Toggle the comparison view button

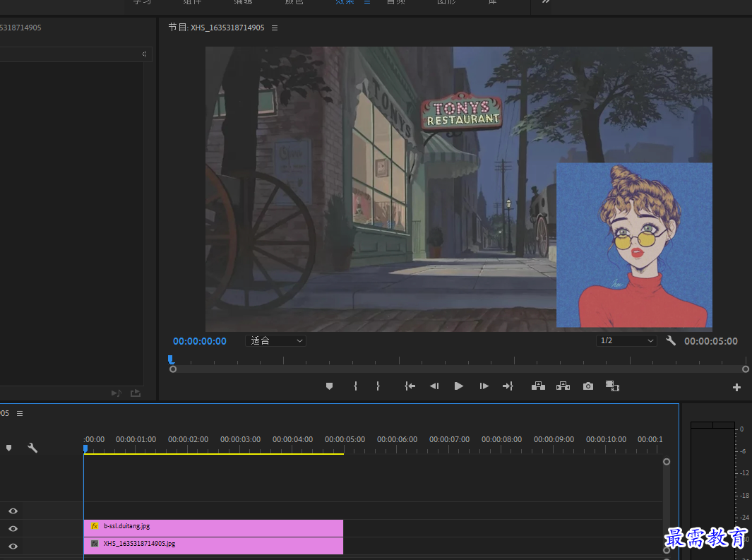(x=612, y=386)
